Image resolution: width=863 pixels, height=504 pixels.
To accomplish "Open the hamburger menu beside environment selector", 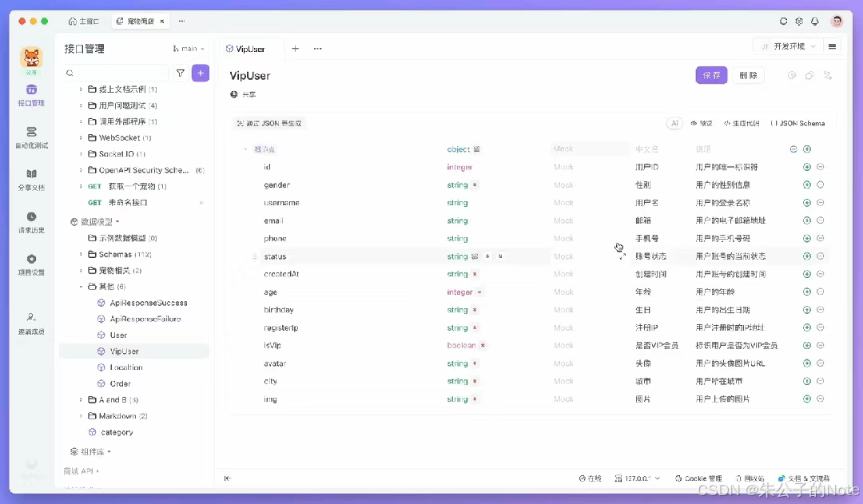I will (832, 46).
